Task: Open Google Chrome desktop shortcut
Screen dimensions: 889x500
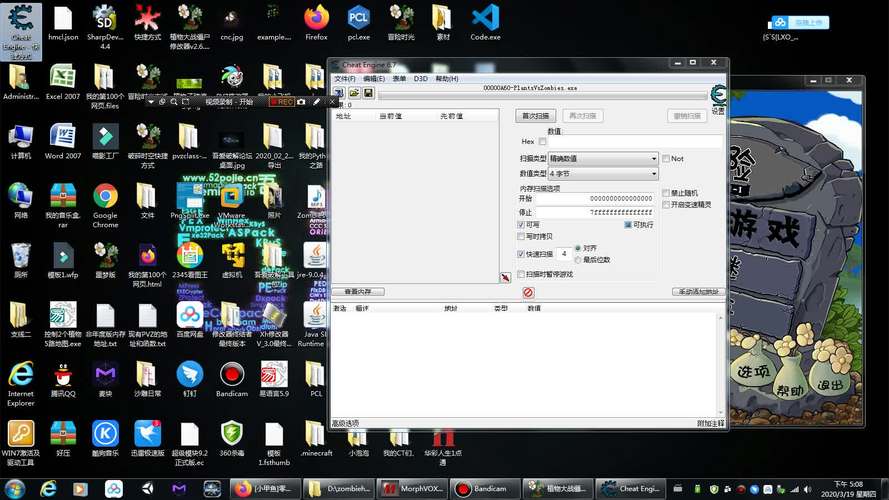Action: [x=105, y=196]
